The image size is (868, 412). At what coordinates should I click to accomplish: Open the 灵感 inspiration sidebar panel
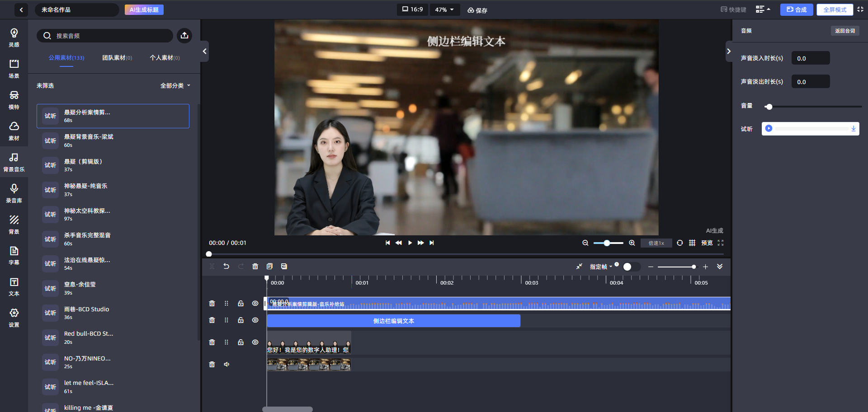[14, 37]
